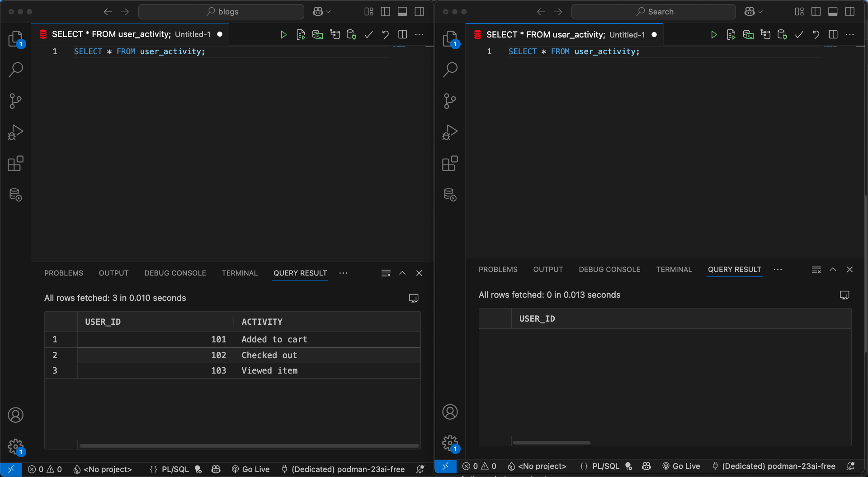Show additional panel views in right window

point(778,270)
